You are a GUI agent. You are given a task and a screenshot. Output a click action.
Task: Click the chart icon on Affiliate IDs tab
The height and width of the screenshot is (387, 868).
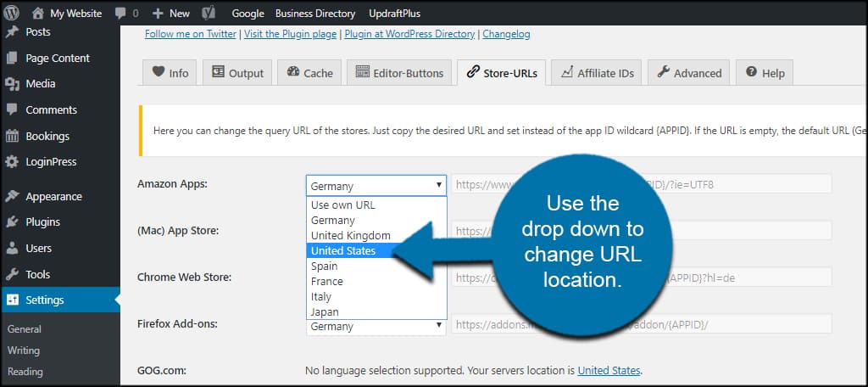pos(566,71)
